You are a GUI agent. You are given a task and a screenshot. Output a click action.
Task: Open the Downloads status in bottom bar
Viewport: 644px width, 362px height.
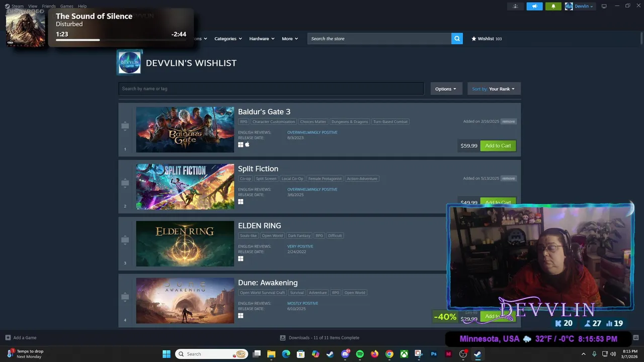pyautogui.click(x=319, y=337)
